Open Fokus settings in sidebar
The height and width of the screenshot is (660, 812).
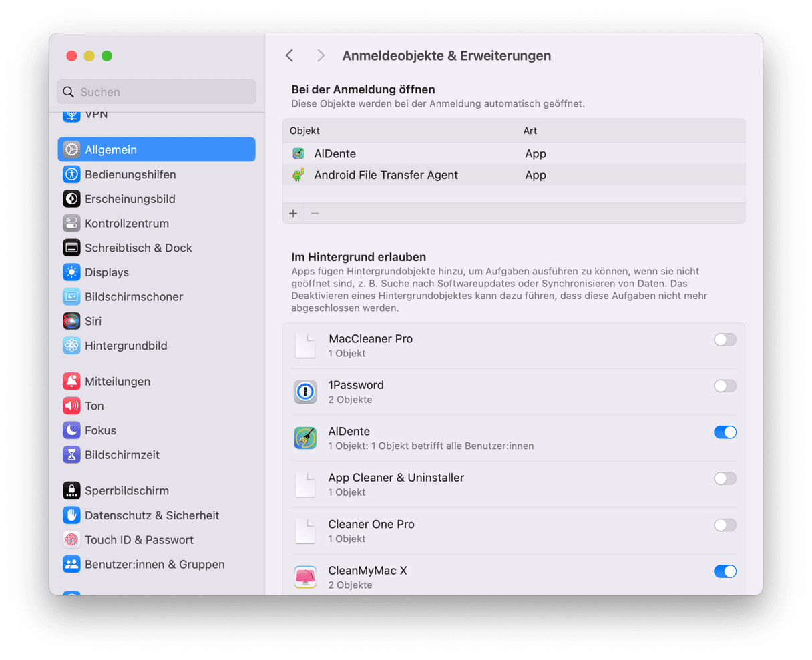click(100, 430)
